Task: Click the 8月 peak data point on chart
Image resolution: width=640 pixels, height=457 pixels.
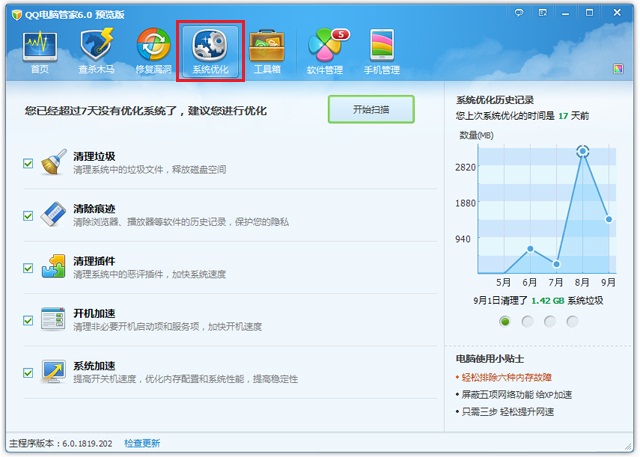Action: (x=583, y=151)
